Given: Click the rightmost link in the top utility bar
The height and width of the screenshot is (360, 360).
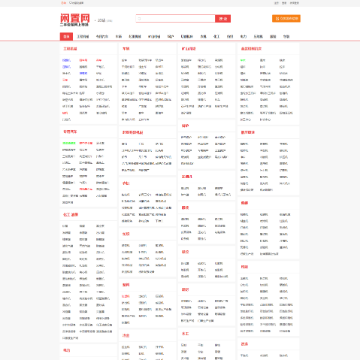Looking at the screenshot, I should (294, 3).
